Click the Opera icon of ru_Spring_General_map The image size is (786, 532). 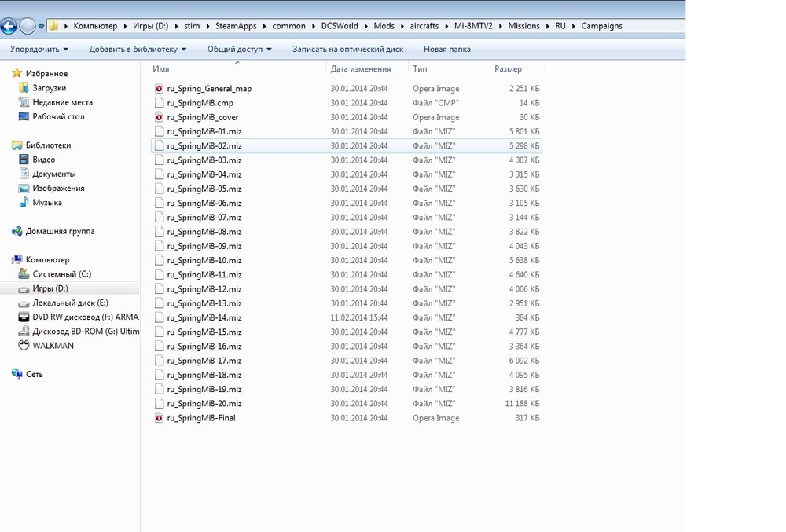pyautogui.click(x=159, y=88)
